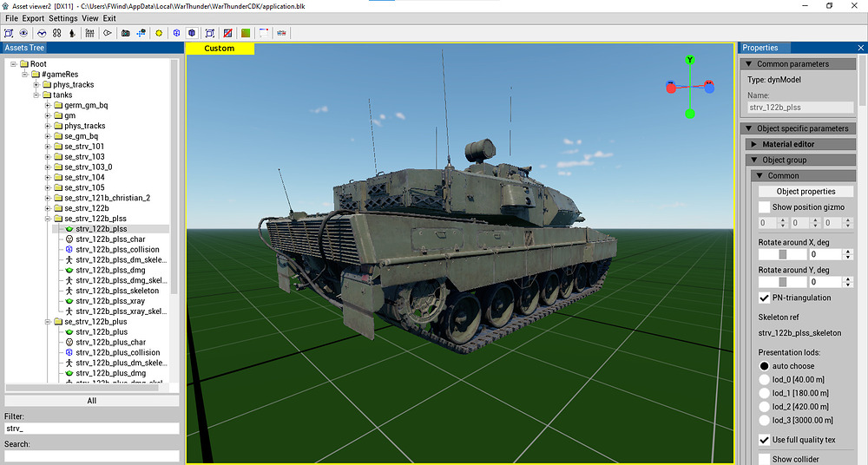Click the camera with blue dots icon
868x465 pixels.
(x=141, y=33)
